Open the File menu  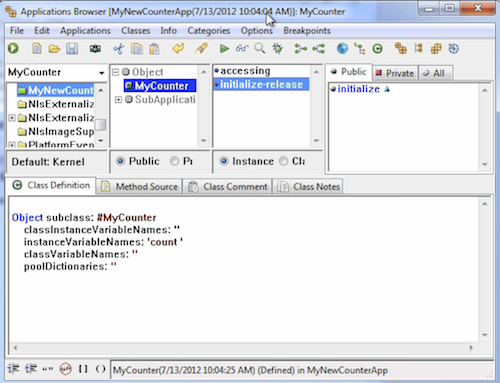[17, 31]
